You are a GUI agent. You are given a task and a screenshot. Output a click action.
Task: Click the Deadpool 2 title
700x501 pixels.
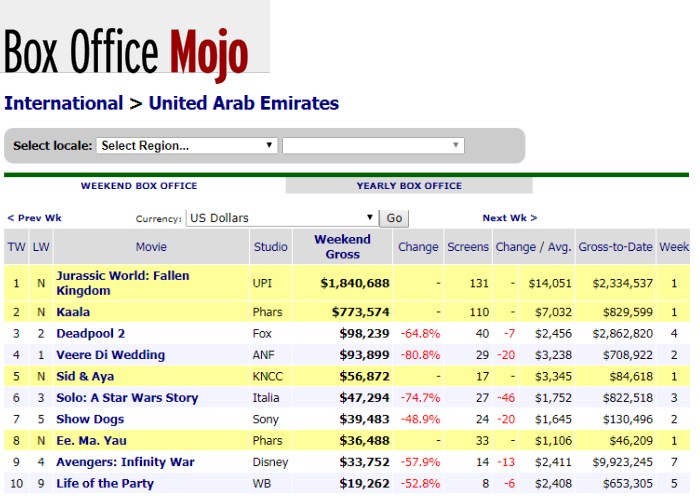(90, 334)
